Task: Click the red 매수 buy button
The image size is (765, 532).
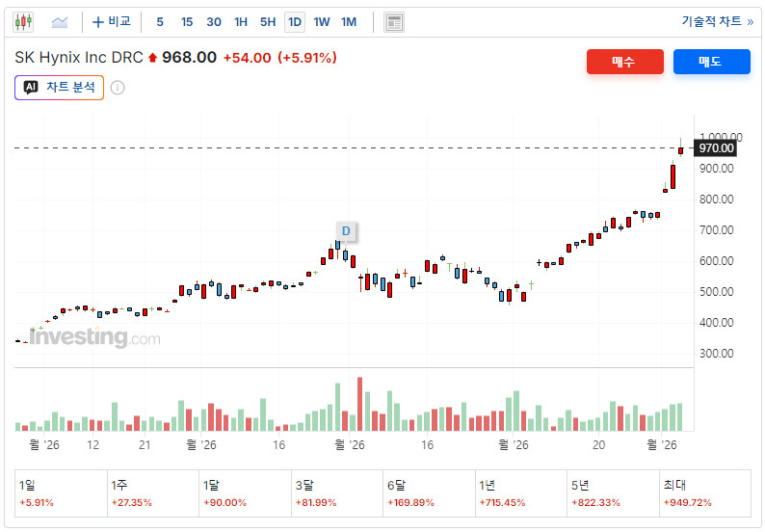Action: (625, 62)
